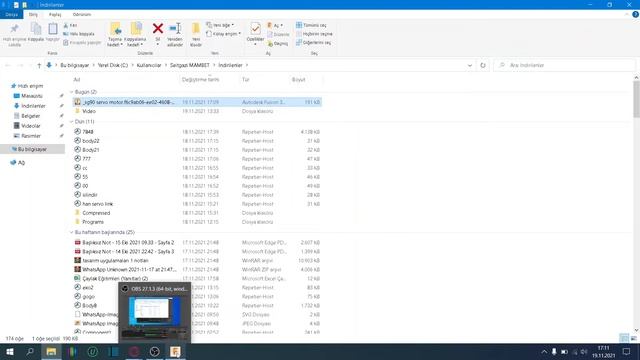Select the Programs folder
The height and width of the screenshot is (360, 640).
pyautogui.click(x=197, y=222)
